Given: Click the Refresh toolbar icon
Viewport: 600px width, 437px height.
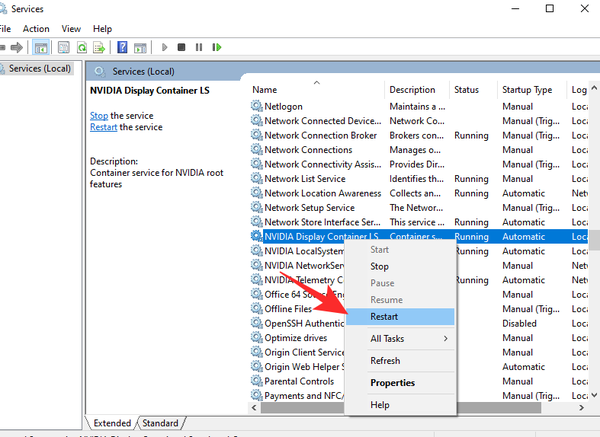Looking at the screenshot, I should pyautogui.click(x=82, y=47).
